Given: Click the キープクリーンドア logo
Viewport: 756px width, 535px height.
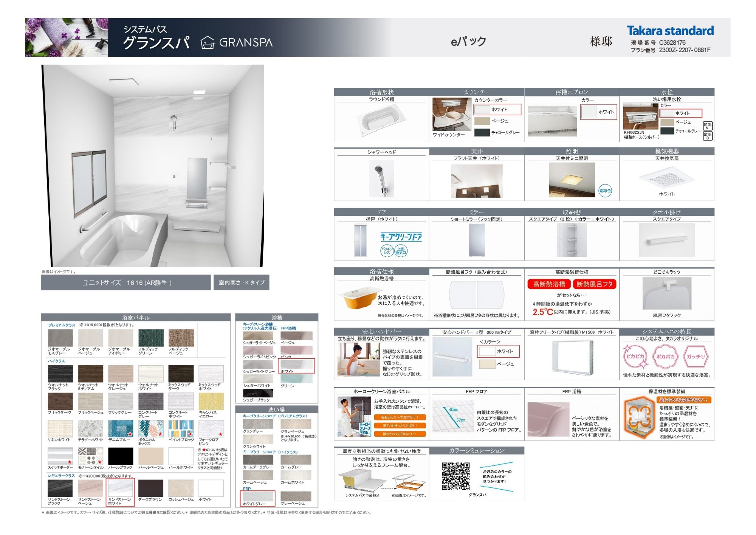Looking at the screenshot, I should point(401,237).
